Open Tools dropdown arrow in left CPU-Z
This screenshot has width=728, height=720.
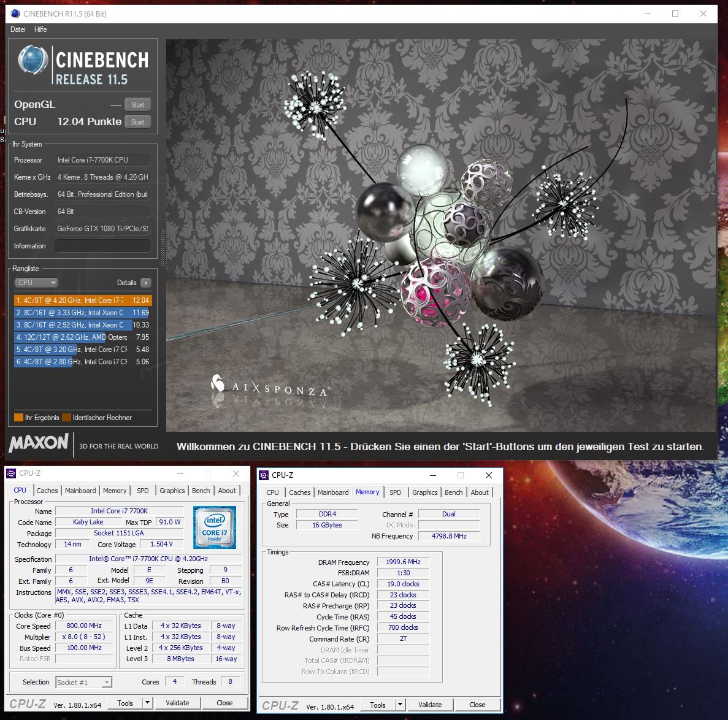tap(147, 703)
